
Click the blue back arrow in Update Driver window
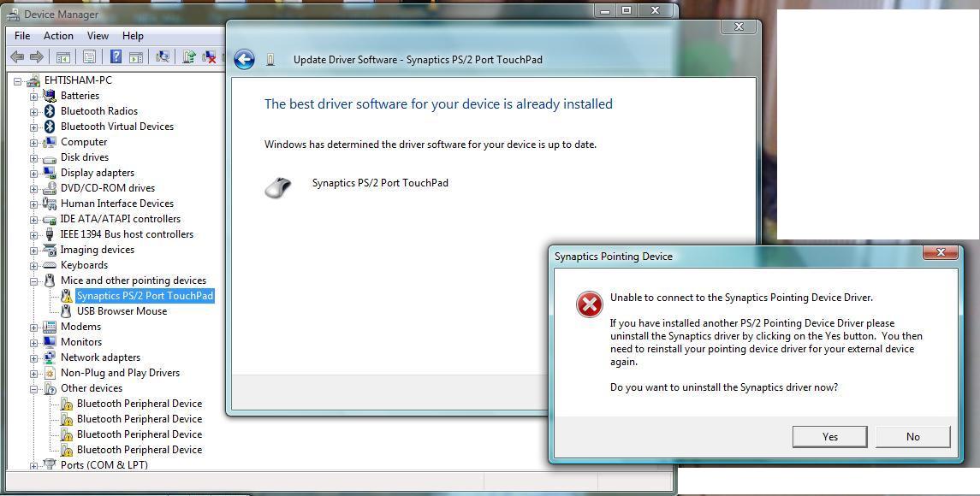(x=245, y=59)
